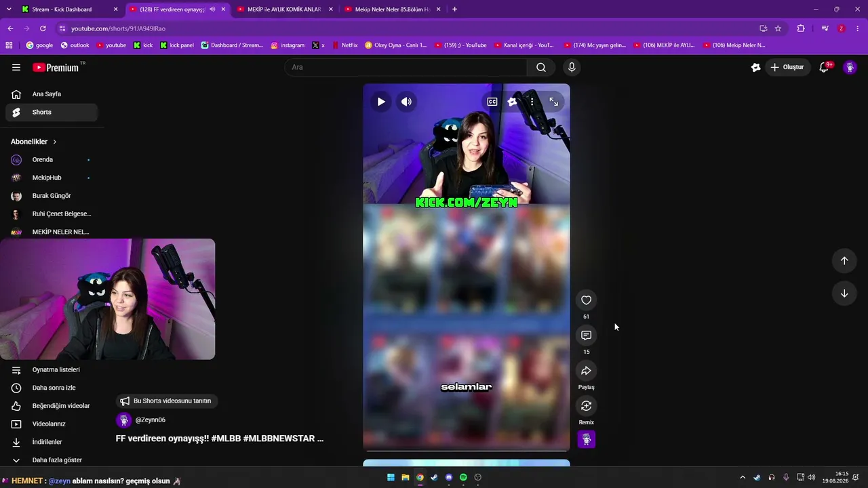This screenshot has width=868, height=488.
Task: Enter fullscreen for the Short
Action: [x=554, y=102]
